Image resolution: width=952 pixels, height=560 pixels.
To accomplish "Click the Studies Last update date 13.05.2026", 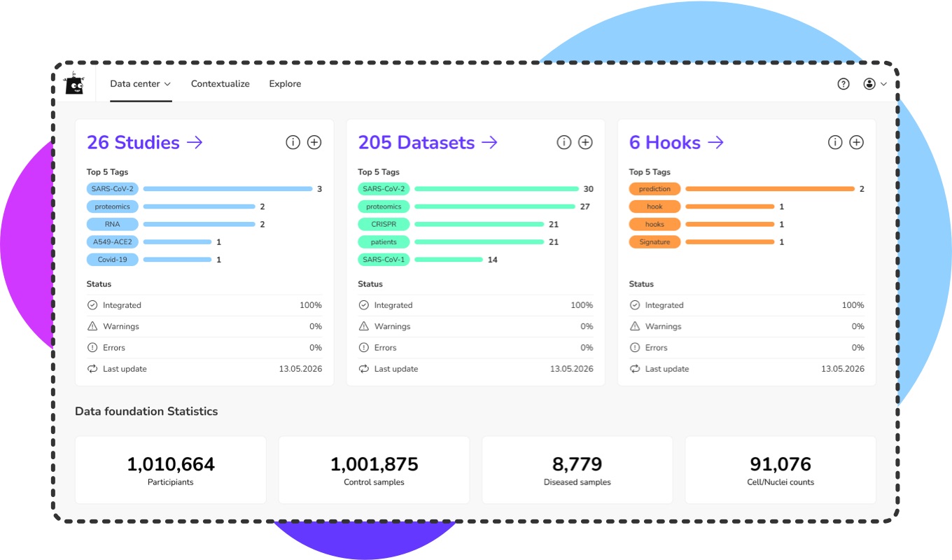I will (x=300, y=368).
